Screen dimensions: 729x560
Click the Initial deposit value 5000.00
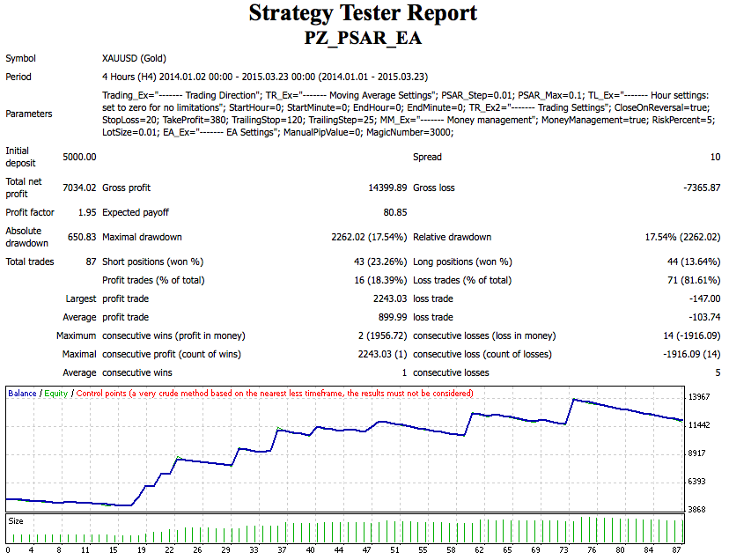(x=79, y=158)
